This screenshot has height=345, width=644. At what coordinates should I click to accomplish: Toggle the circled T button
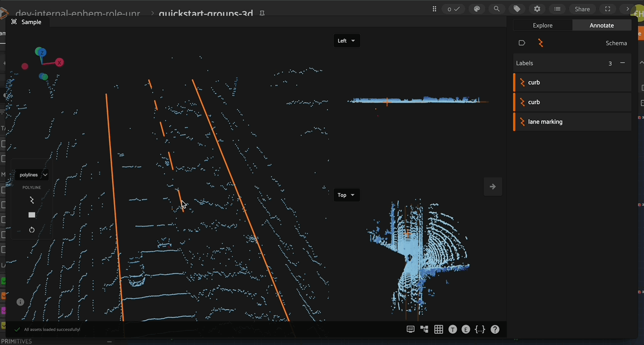(453, 329)
